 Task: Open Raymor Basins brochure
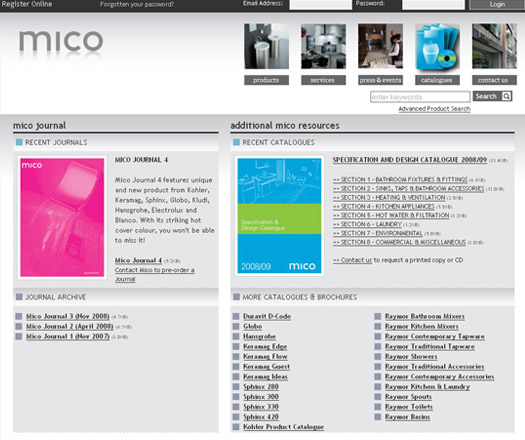[x=407, y=417]
